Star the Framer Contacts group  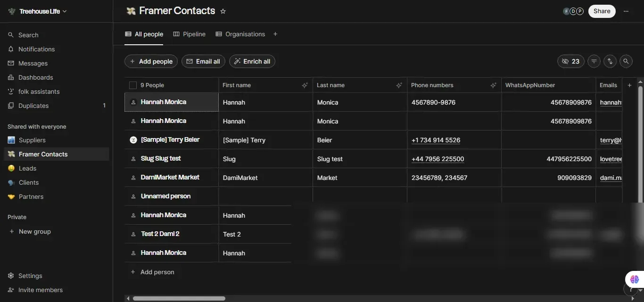pyautogui.click(x=223, y=11)
